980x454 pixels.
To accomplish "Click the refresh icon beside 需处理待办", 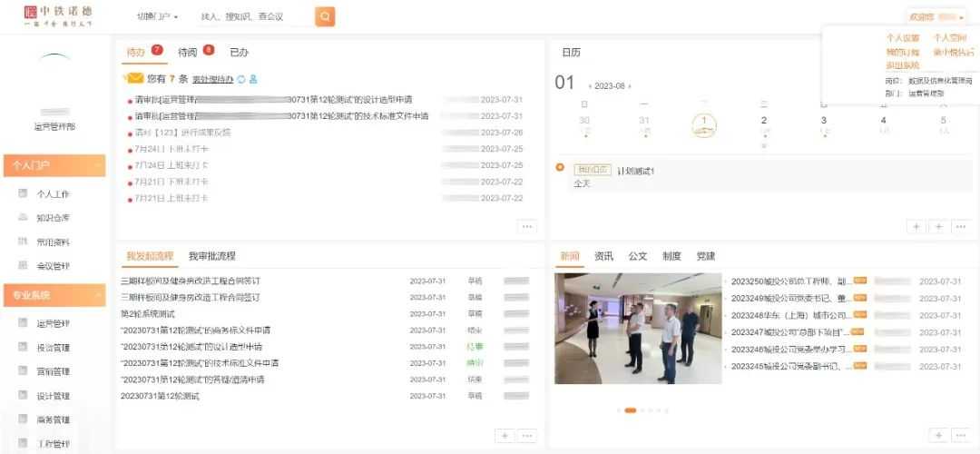I will tap(241, 79).
